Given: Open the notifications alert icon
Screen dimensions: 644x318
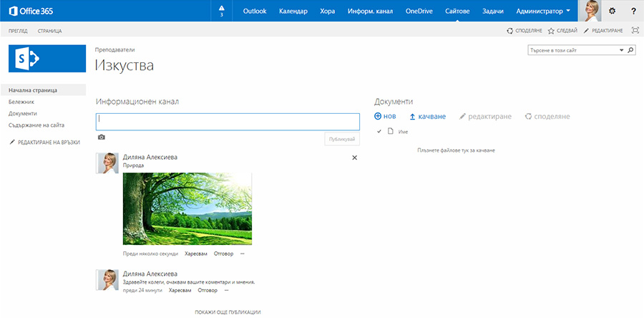Looking at the screenshot, I should coord(222,11).
